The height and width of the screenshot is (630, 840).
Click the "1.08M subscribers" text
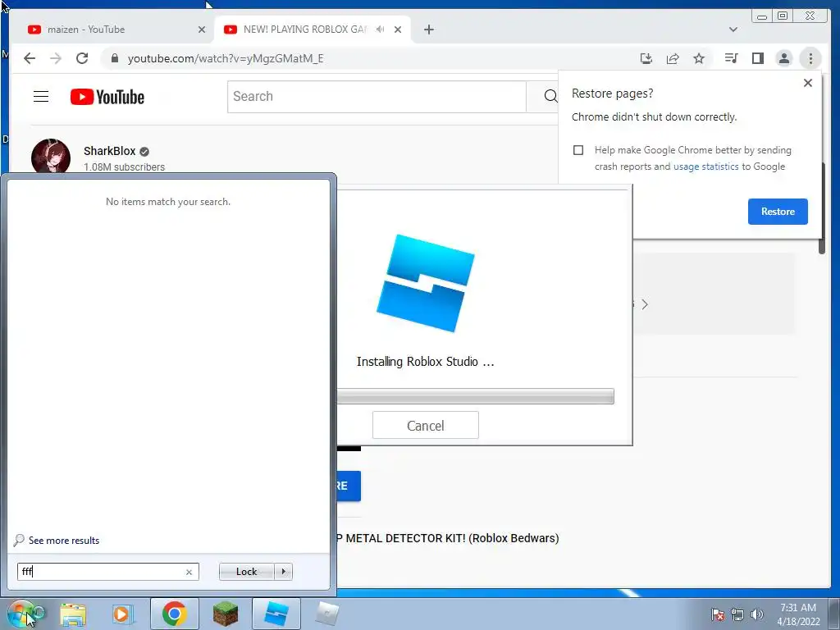(125, 167)
